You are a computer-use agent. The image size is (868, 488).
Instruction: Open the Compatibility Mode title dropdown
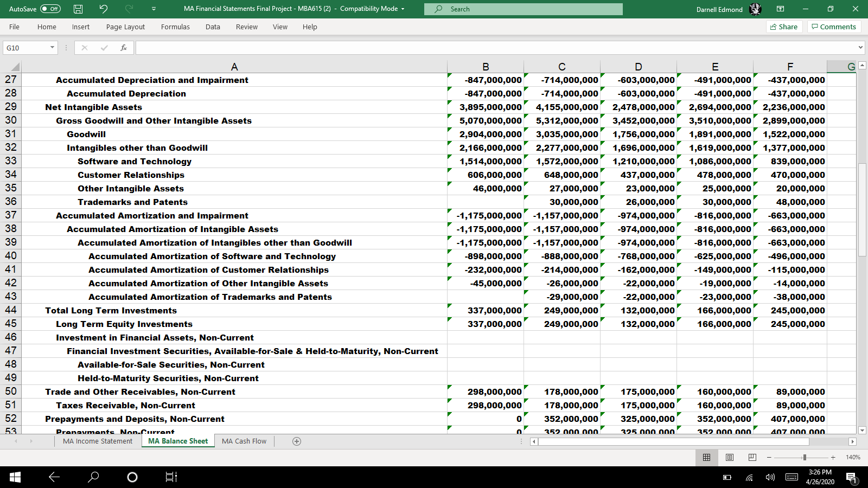point(403,9)
